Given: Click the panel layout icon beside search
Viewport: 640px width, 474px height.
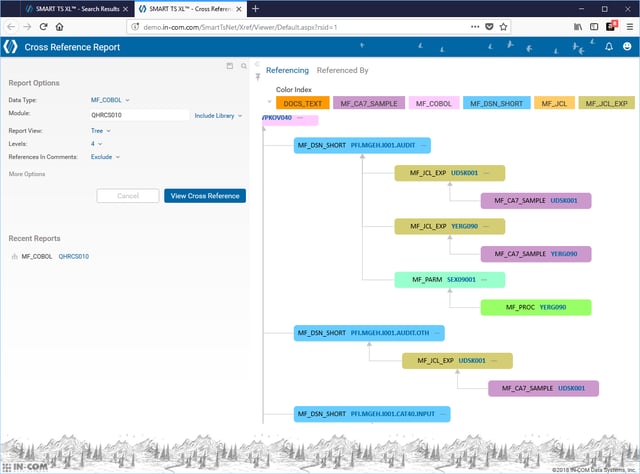Looking at the screenshot, I should [x=229, y=66].
